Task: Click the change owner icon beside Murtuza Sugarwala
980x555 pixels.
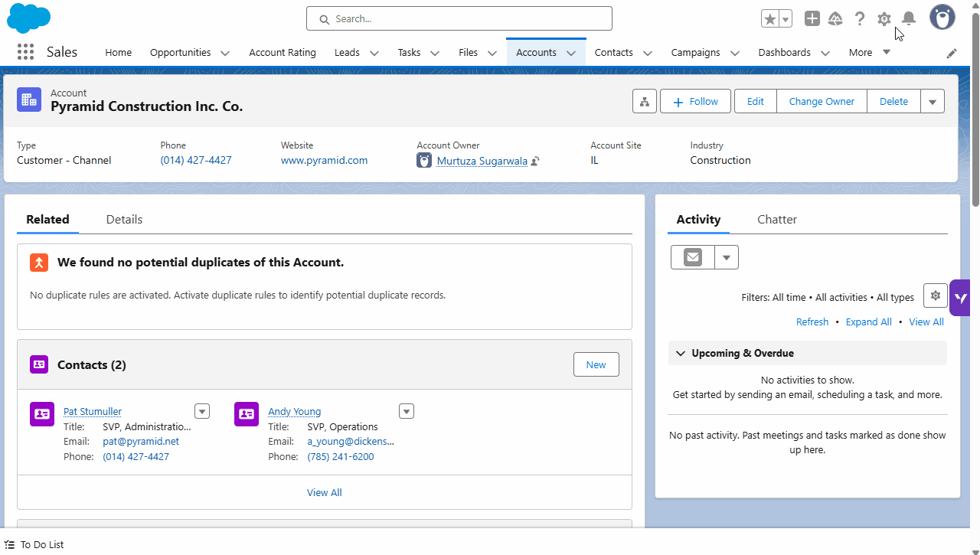Action: pyautogui.click(x=535, y=161)
